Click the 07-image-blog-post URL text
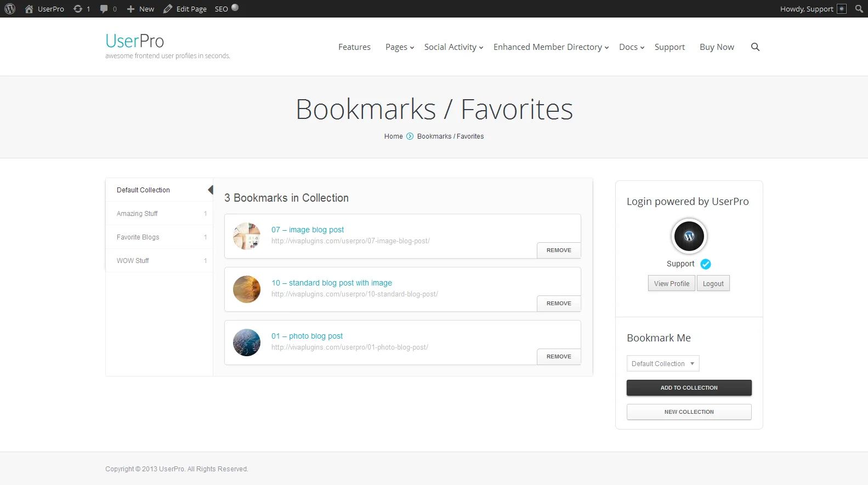 point(350,241)
